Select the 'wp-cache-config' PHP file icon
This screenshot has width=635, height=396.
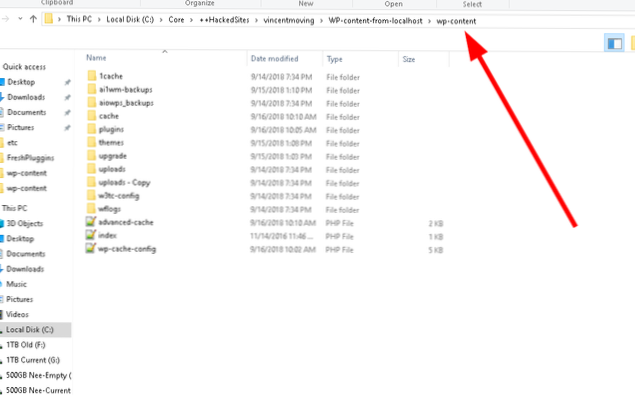(x=91, y=248)
